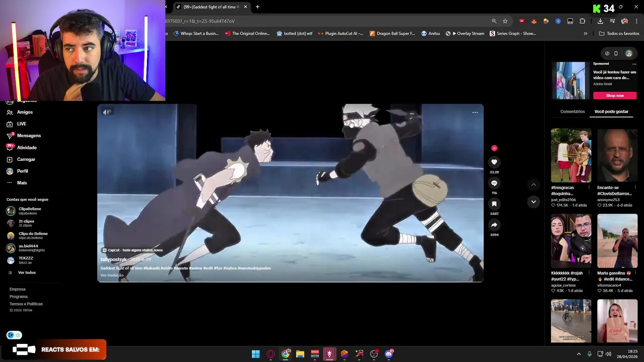Open comments via the speech bubble icon

point(494,183)
